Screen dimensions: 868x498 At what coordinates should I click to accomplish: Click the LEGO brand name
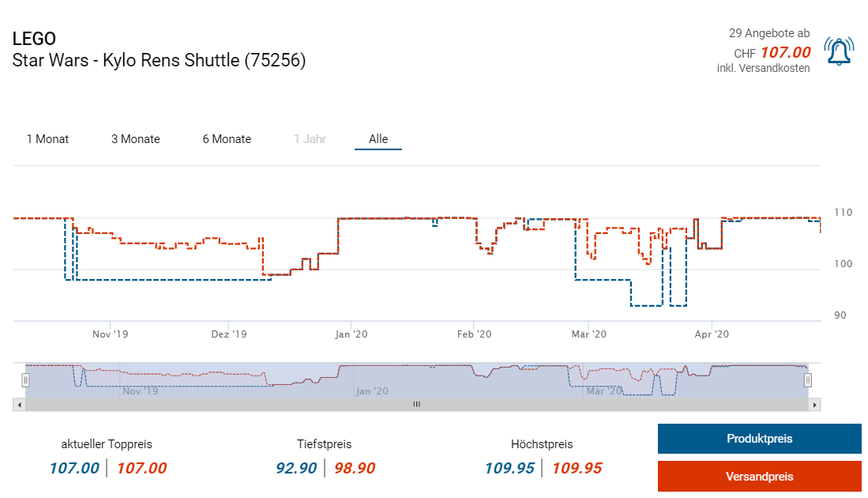[x=34, y=39]
